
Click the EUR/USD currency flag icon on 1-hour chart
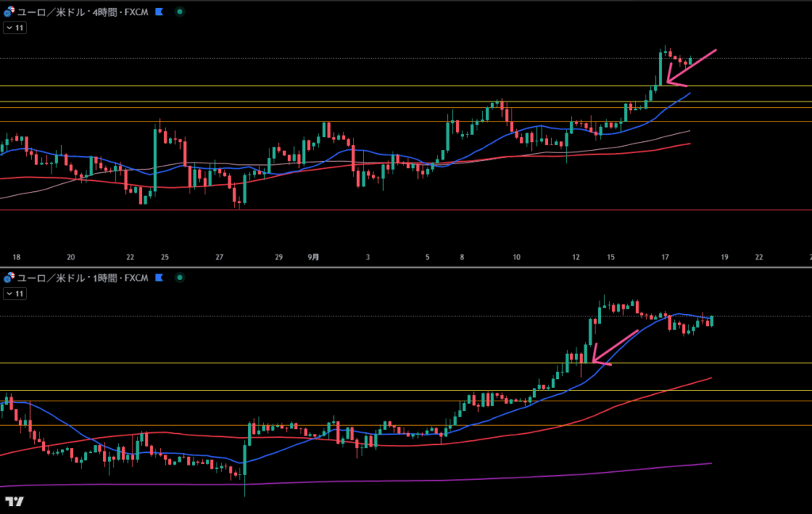[9, 278]
